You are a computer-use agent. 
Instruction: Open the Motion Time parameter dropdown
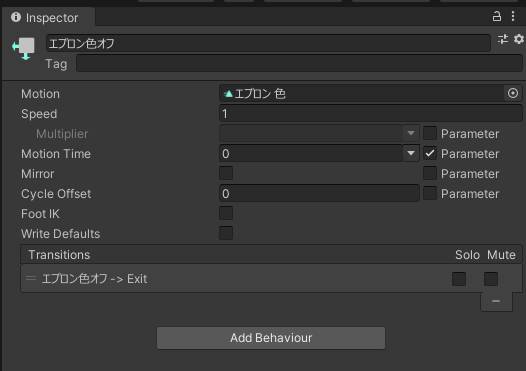(x=411, y=153)
